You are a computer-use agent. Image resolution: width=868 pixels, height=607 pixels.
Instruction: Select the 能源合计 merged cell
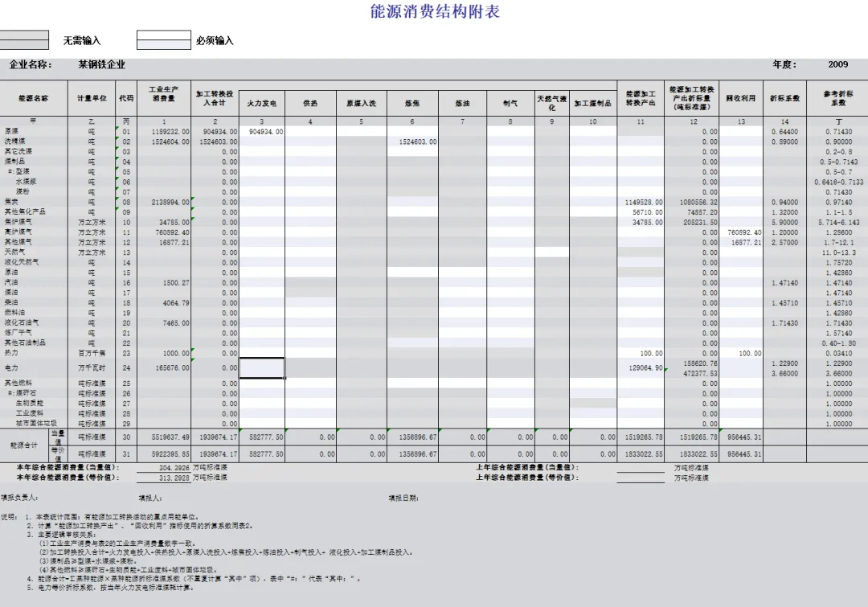point(24,445)
